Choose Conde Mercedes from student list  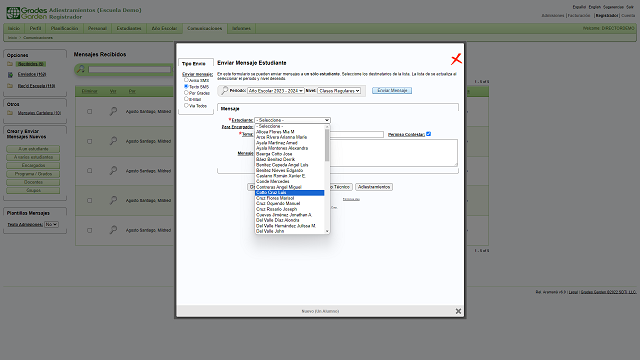pyautogui.click(x=289, y=181)
